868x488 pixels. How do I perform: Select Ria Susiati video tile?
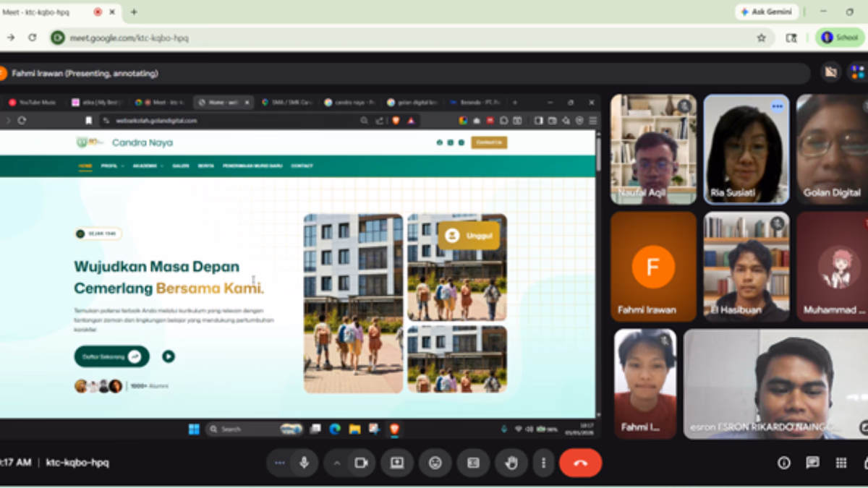tap(746, 149)
